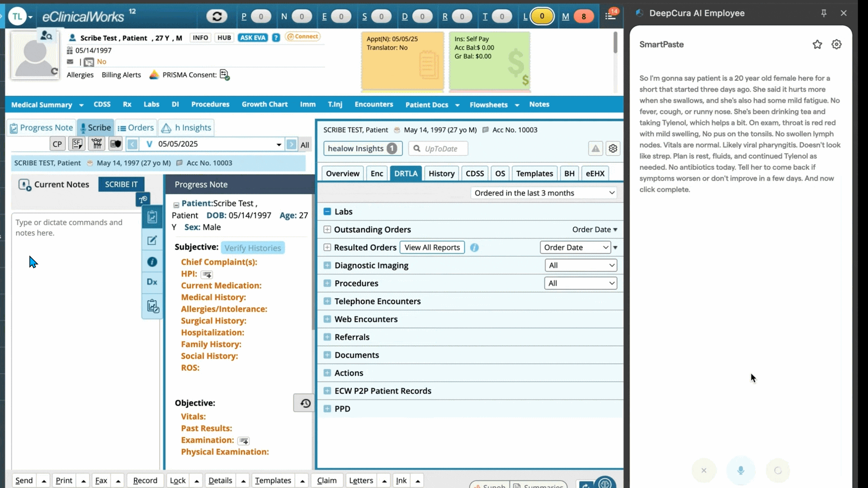Click the warning triangle alert icon
Screen dimensions: 868x488
595,148
